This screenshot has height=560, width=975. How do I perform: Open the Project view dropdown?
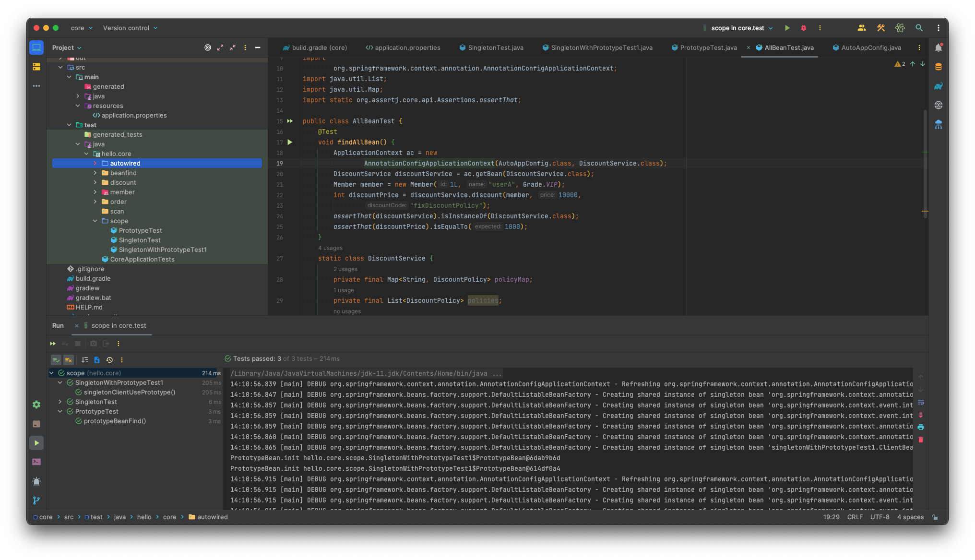click(x=67, y=48)
